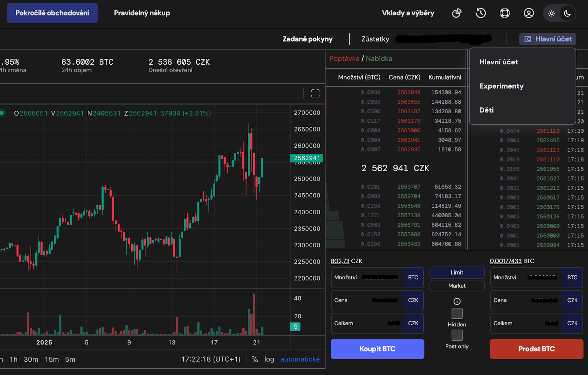Select 30m chart interval
588x375 pixels.
click(31, 359)
